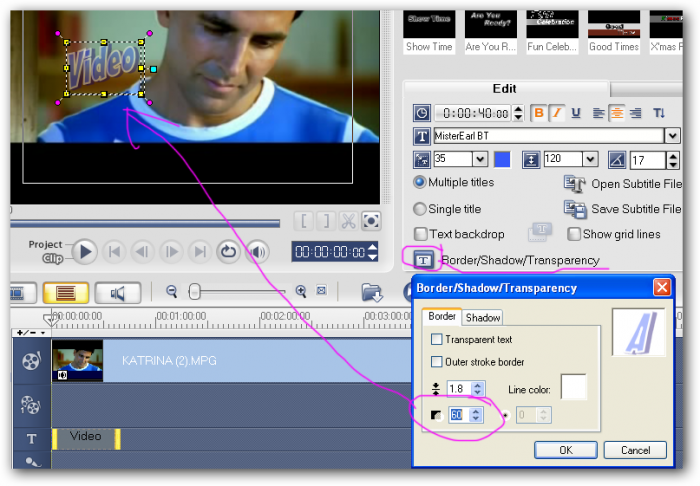Check Outer stroke border option

pyautogui.click(x=437, y=361)
